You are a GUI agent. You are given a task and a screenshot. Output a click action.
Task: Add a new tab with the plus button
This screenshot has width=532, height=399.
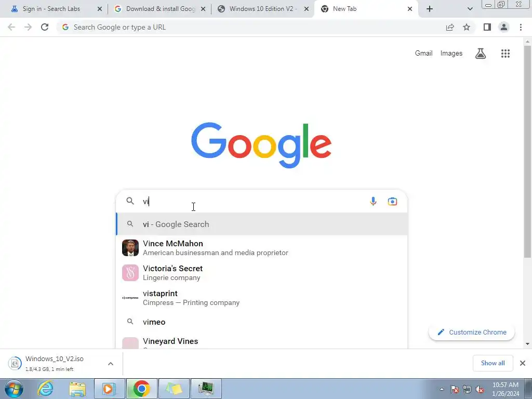pos(430,9)
